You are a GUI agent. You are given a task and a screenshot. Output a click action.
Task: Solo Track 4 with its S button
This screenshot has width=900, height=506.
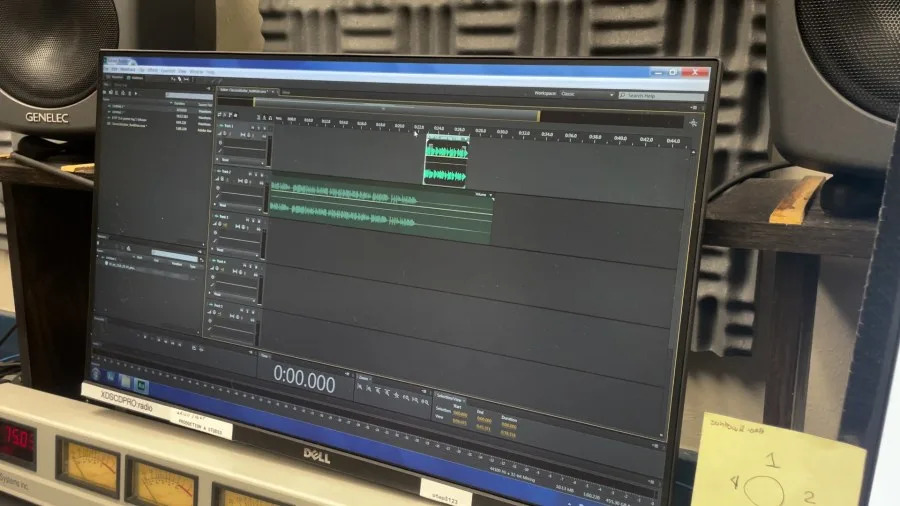pos(250,266)
